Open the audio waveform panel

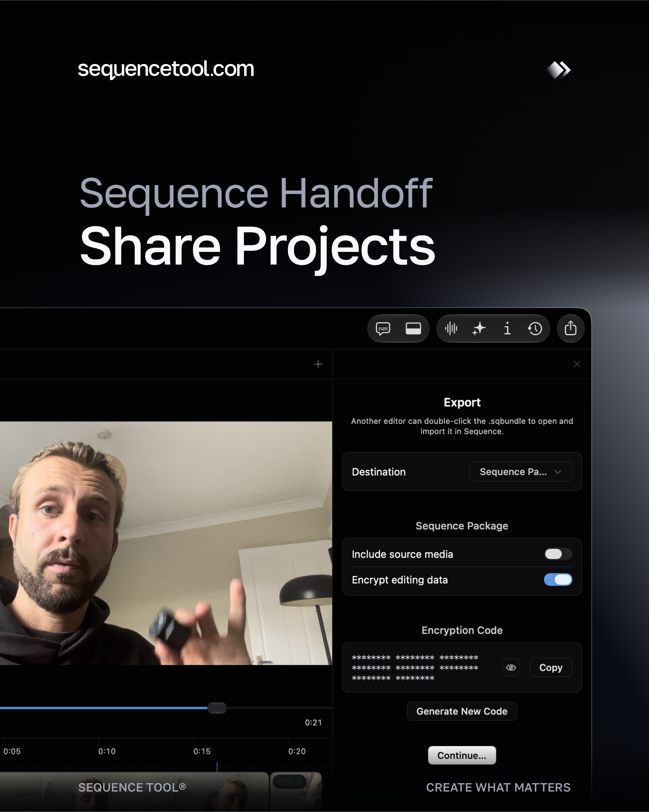point(451,329)
